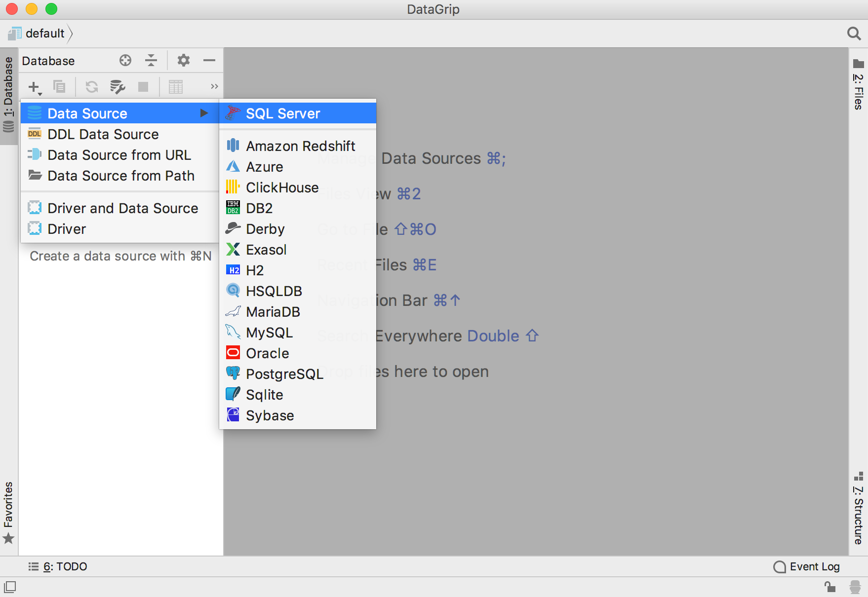
Task: Click the table editor icon
Action: [176, 87]
